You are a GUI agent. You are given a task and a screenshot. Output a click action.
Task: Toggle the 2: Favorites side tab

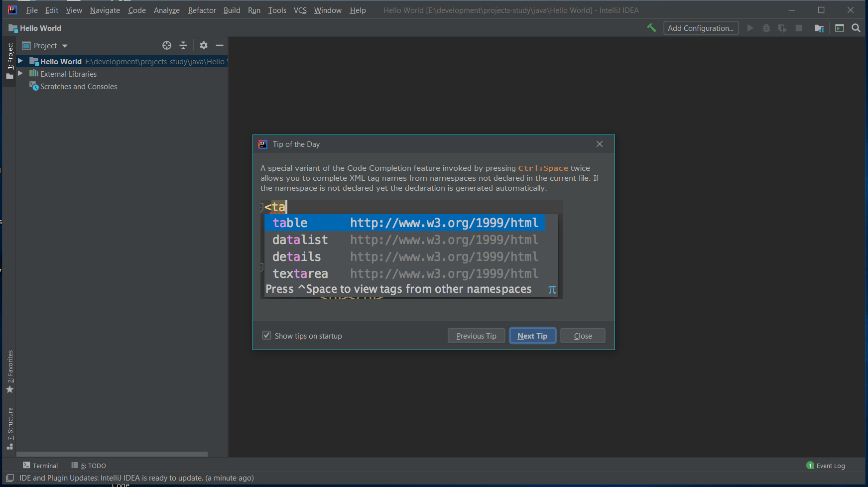pos(10,371)
